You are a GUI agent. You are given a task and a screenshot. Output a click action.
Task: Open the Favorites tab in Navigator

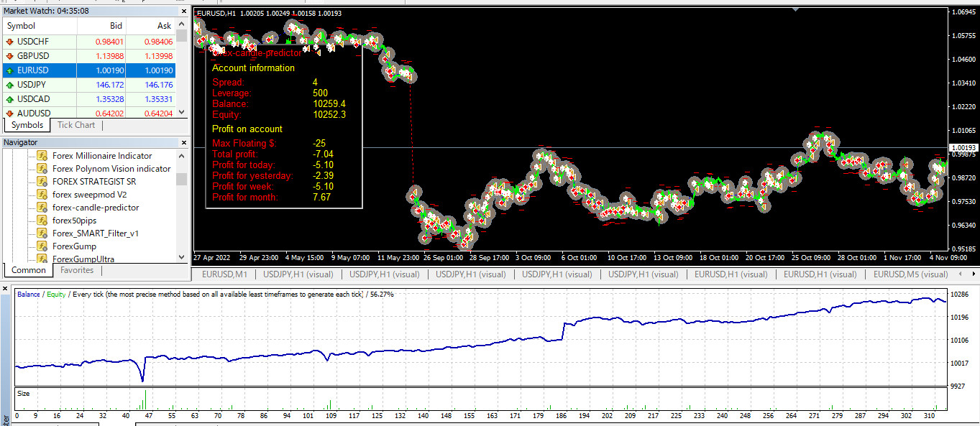click(x=76, y=270)
